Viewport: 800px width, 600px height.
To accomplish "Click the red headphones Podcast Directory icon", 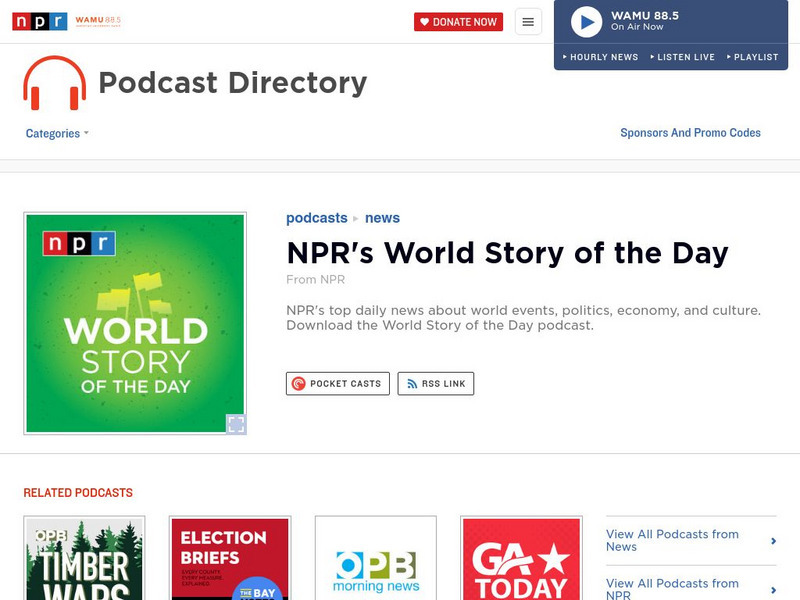I will 55,83.
